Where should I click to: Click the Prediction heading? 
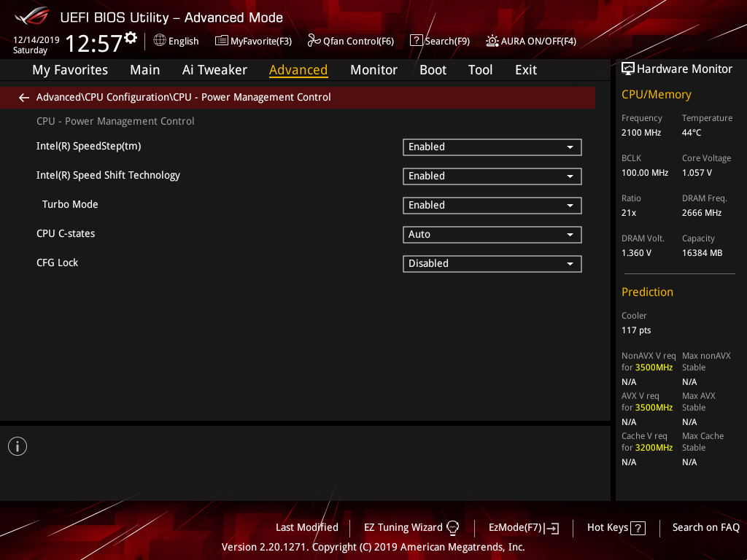647,292
